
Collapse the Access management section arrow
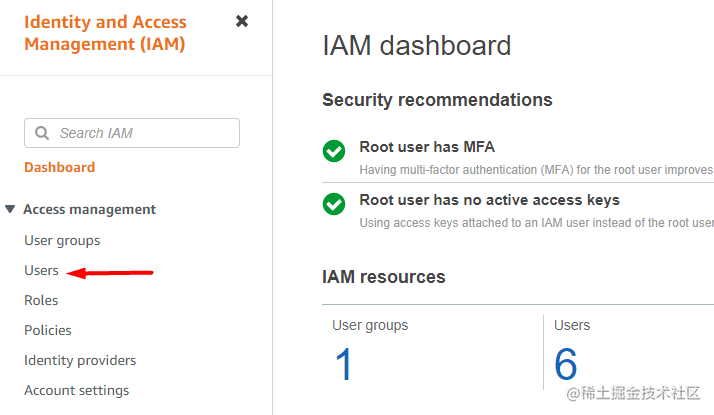pos(10,209)
